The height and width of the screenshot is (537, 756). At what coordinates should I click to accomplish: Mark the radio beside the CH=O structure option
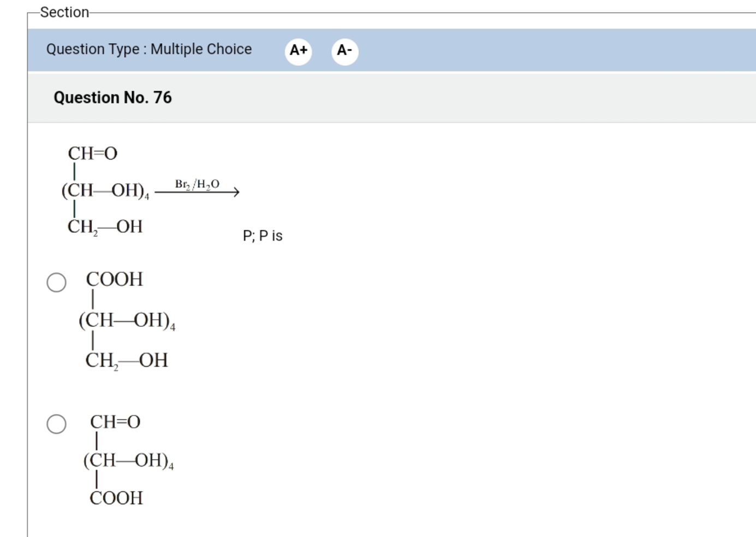56,423
